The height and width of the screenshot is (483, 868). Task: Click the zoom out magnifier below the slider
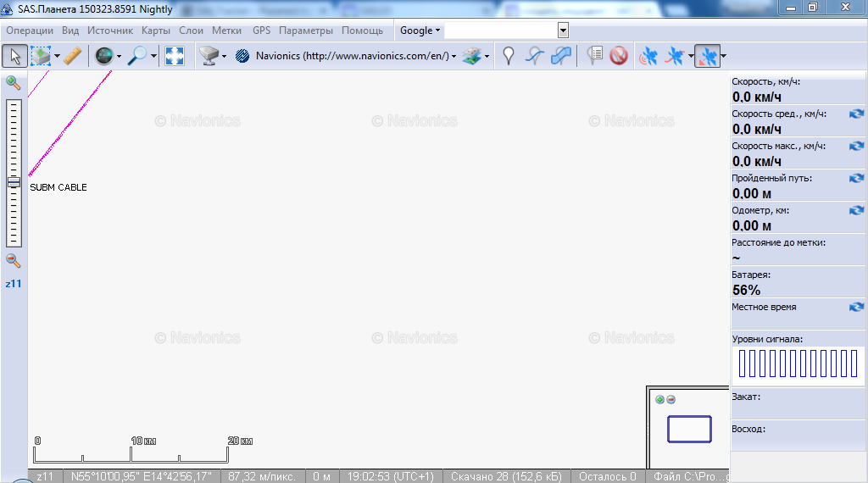pos(14,260)
